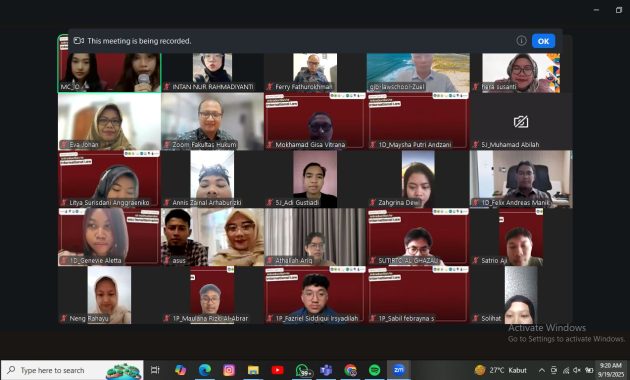Image resolution: width=630 pixels, height=380 pixels.
Task: Open the recording info icon
Action: (521, 41)
